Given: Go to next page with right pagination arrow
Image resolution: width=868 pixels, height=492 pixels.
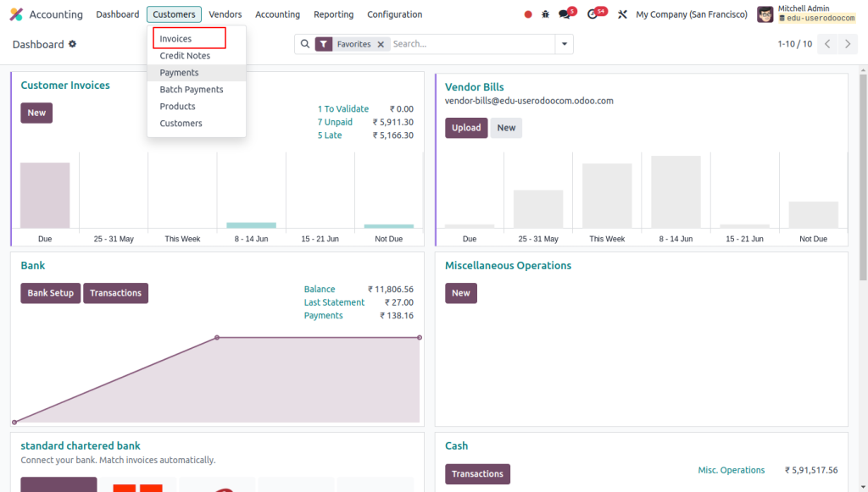Looking at the screenshot, I should [849, 44].
